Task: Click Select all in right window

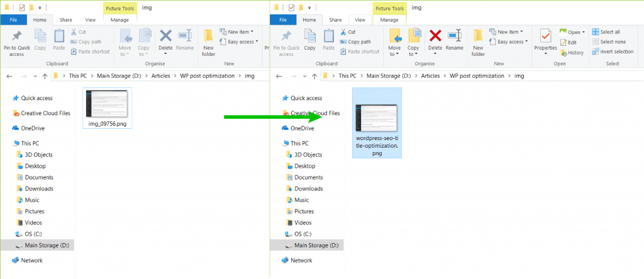Action: pyautogui.click(x=606, y=31)
